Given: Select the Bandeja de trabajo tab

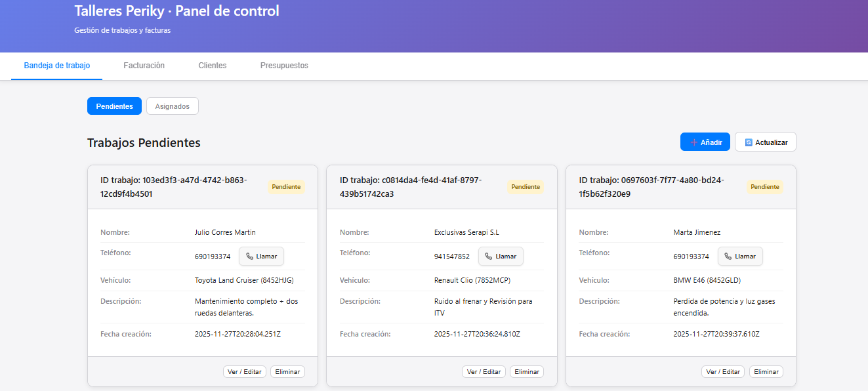Looking at the screenshot, I should tap(56, 66).
